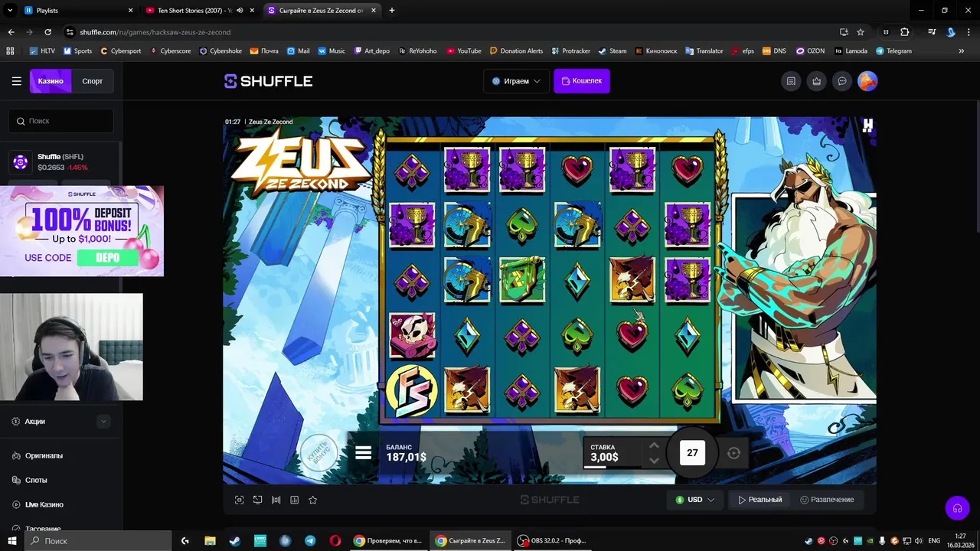Expand the Акции section chevron
Screen dimensions: 980x551
103,422
